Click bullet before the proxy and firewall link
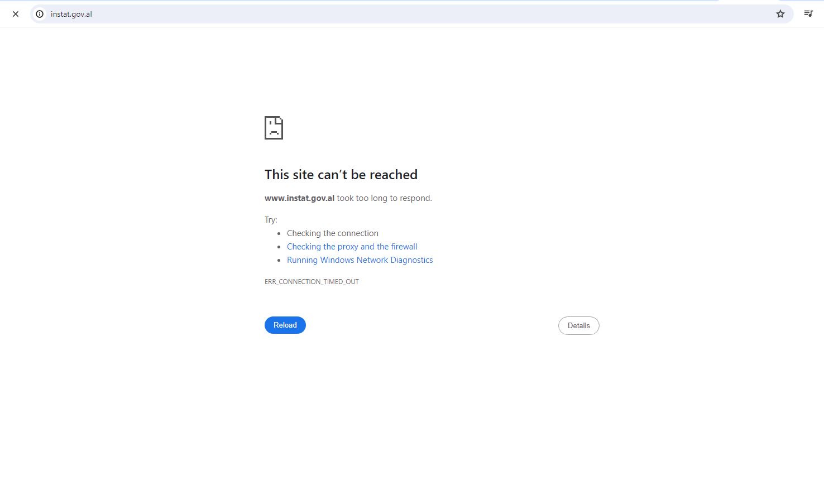Screen dimensions: 824x504 click(x=279, y=247)
